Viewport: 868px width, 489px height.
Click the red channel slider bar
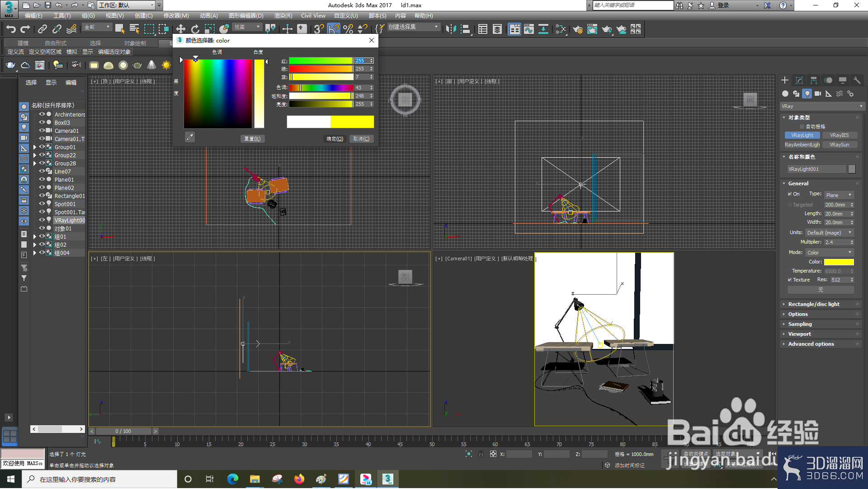tap(321, 61)
